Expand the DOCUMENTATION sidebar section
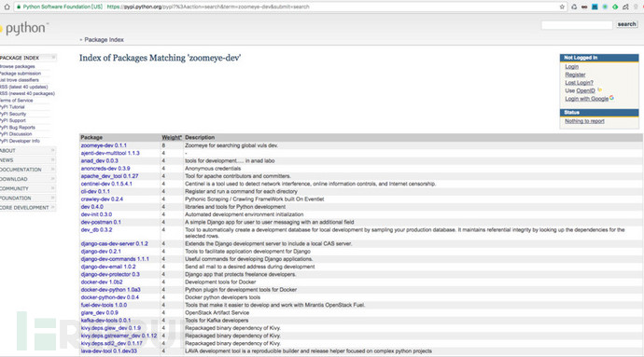Screen dimensions: 644x357 coord(27,170)
